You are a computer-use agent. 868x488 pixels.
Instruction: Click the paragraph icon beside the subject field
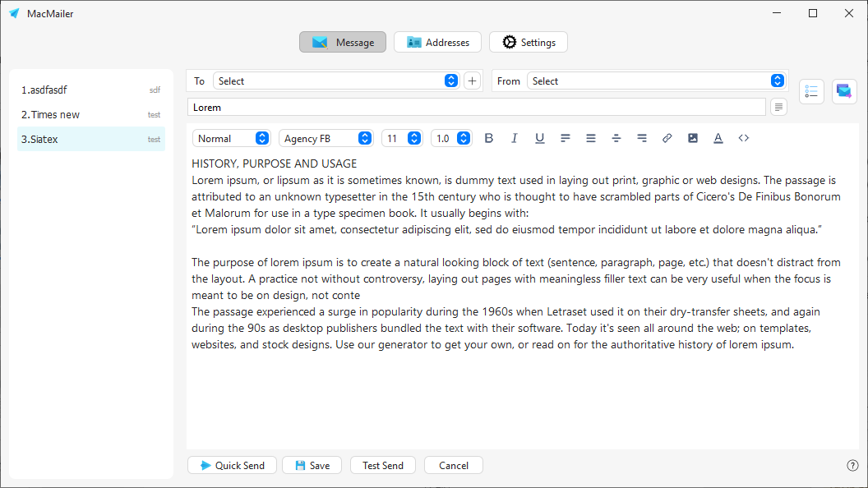[778, 107]
